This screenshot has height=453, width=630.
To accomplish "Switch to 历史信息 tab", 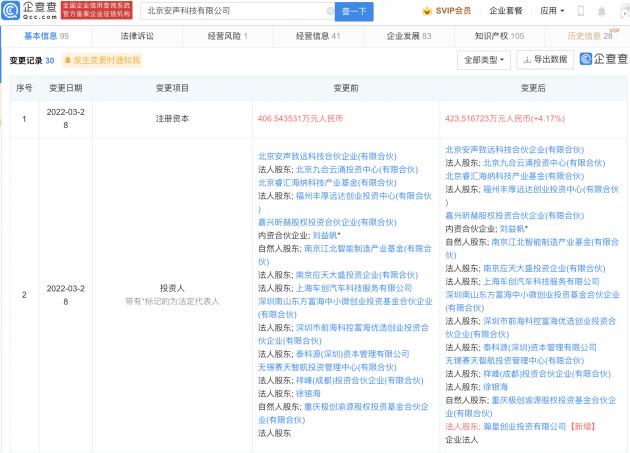I will pyautogui.click(x=590, y=36).
